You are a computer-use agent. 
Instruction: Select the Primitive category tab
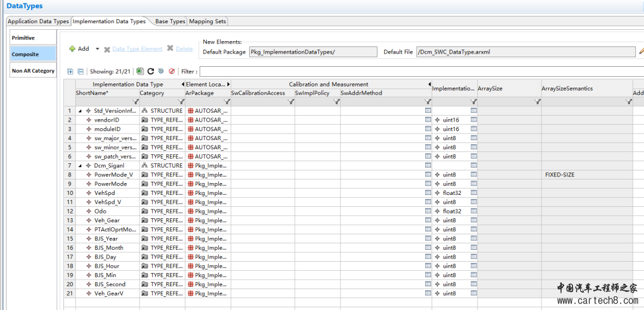tap(33, 38)
